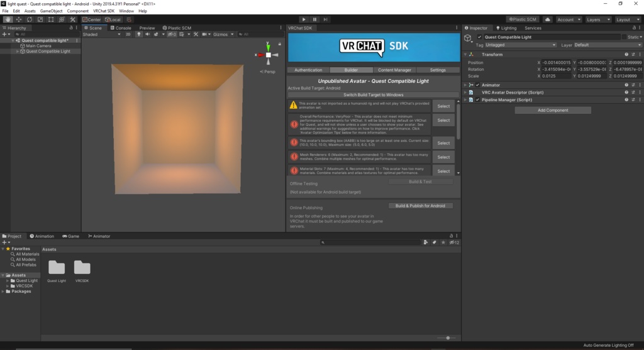Viewport: 644px width, 350px height.
Task: Lock the Inspector panel
Action: click(x=634, y=28)
